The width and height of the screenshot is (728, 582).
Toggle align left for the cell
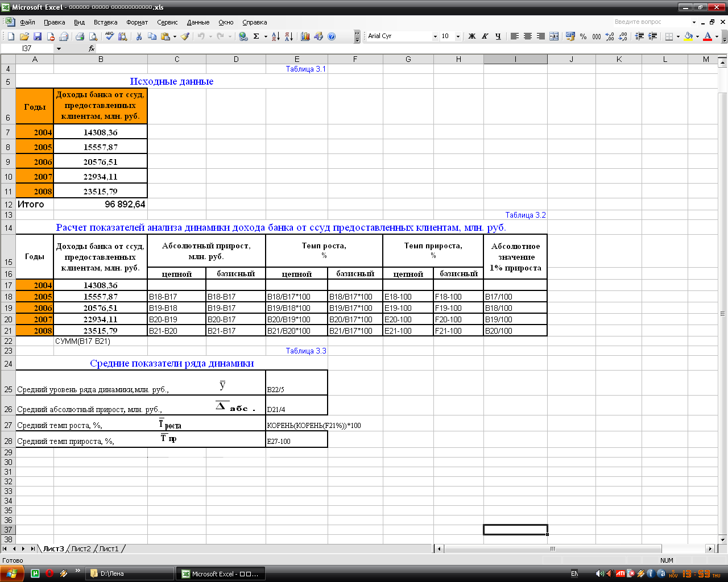515,36
